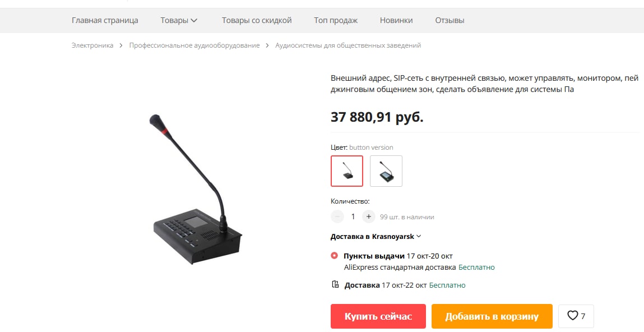Click the heart wishlist icon
Screen dimensions: 644x332
(572, 316)
